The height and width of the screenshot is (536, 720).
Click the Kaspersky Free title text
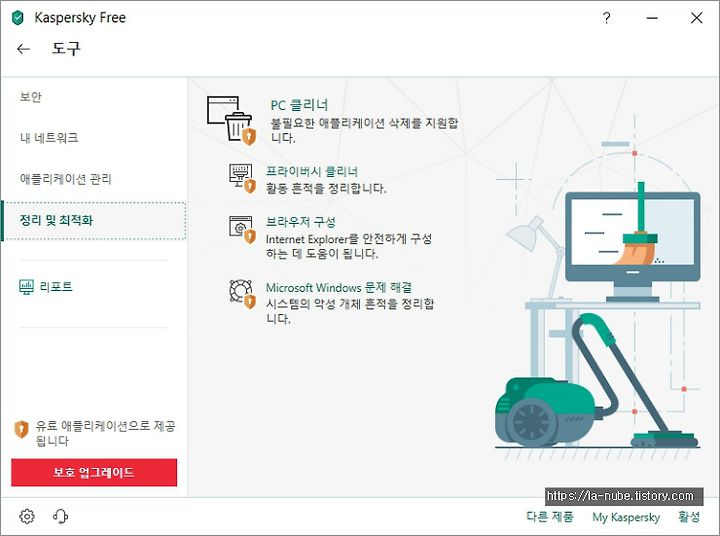point(80,18)
